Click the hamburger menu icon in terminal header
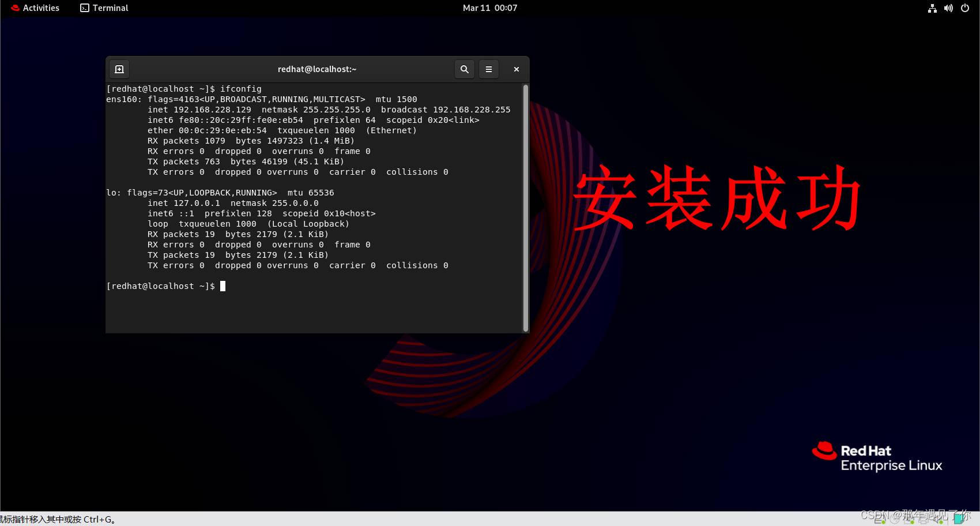Viewport: 980px width, 526px height. 489,69
